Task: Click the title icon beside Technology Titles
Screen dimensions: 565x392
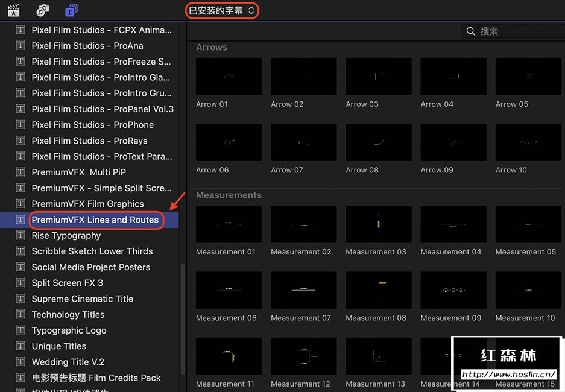Action: [21, 315]
